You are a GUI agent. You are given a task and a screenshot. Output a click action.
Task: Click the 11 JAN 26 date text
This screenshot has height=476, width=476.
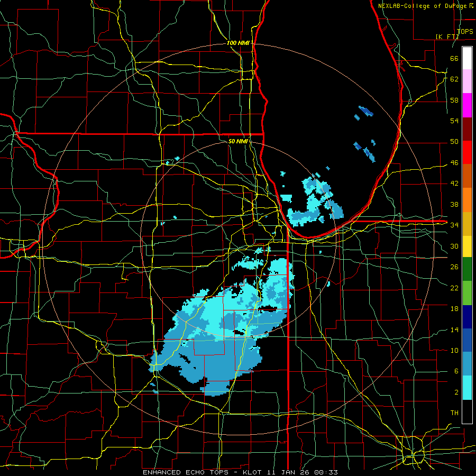point(289,472)
